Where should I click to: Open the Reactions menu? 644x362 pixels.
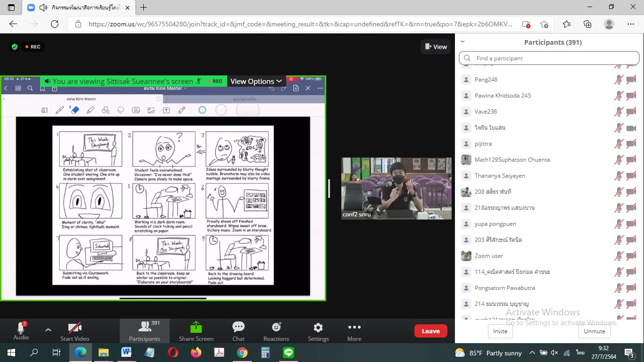[276, 331]
